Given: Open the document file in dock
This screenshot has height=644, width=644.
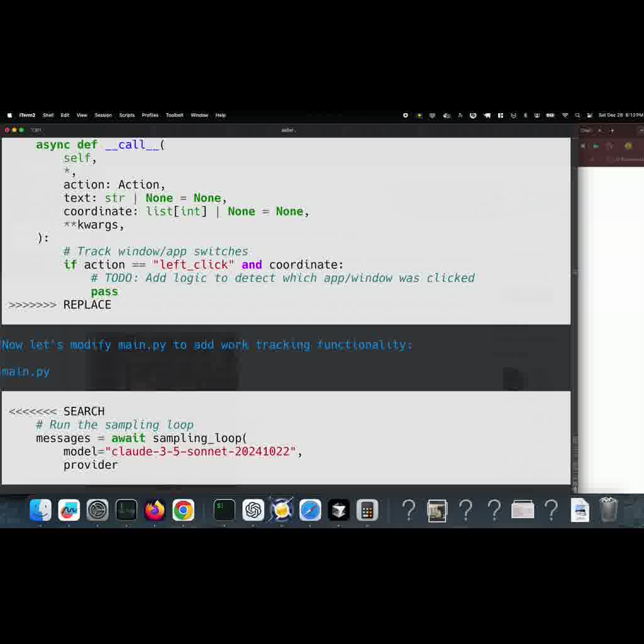Looking at the screenshot, I should click(x=580, y=511).
